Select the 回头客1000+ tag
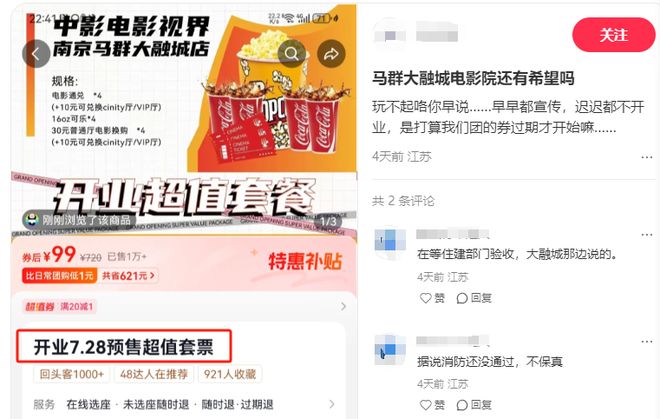Image resolution: width=660 pixels, height=419 pixels. 72,374
